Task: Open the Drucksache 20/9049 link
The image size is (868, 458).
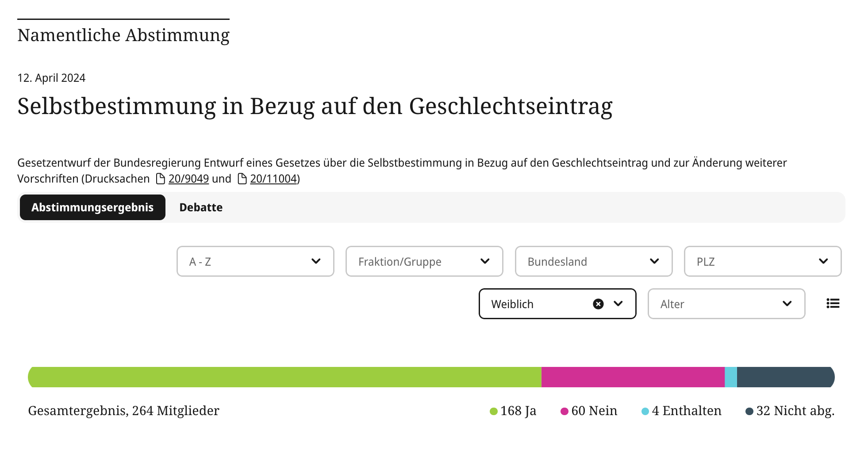Action: tap(188, 179)
